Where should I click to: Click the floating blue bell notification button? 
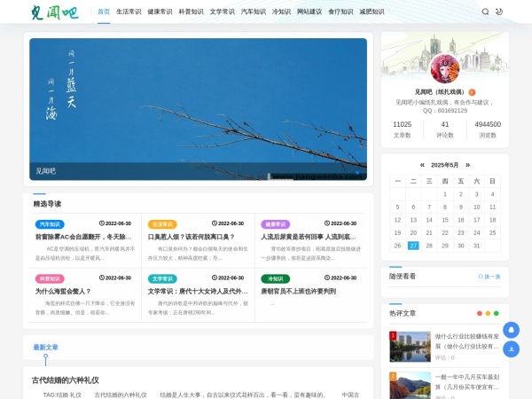pos(511,330)
